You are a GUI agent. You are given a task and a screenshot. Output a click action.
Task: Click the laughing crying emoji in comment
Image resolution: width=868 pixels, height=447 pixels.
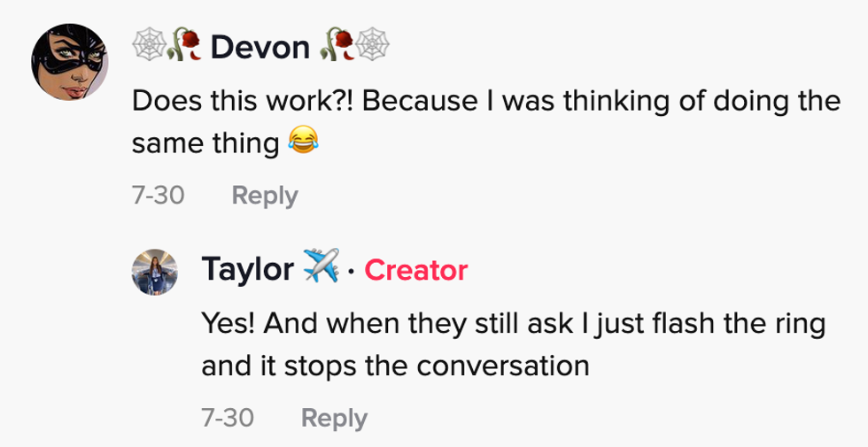(x=302, y=142)
